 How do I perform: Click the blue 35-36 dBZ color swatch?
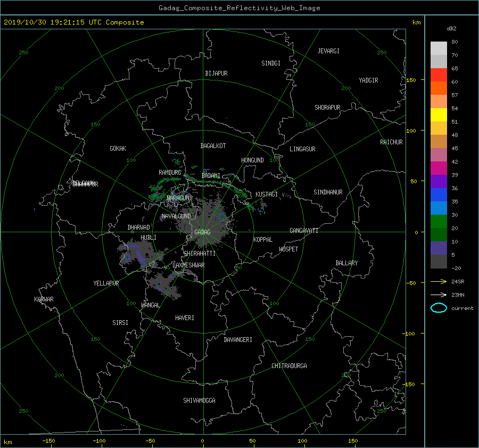point(439,195)
